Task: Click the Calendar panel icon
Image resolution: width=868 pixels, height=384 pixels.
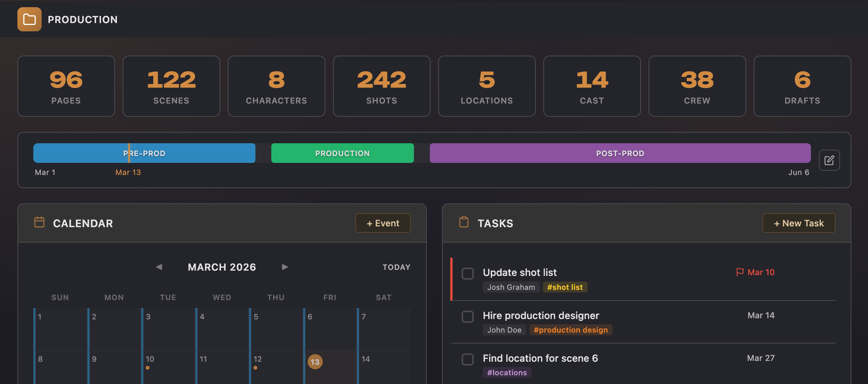Action: click(39, 223)
